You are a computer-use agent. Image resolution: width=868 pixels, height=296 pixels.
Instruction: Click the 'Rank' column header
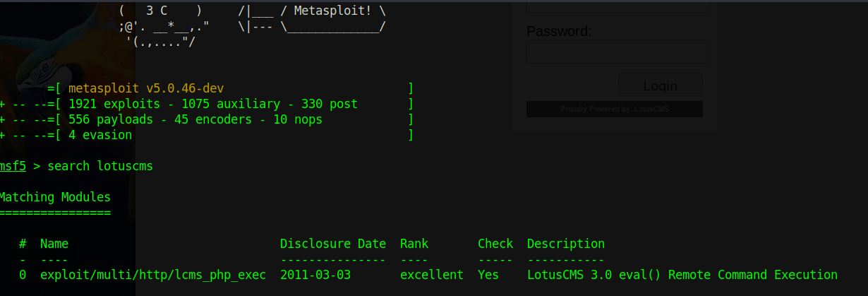414,244
